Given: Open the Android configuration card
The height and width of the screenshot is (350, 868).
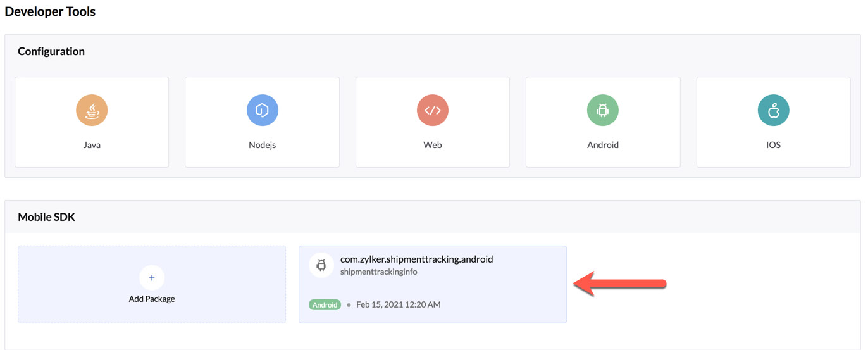Looking at the screenshot, I should (x=603, y=122).
